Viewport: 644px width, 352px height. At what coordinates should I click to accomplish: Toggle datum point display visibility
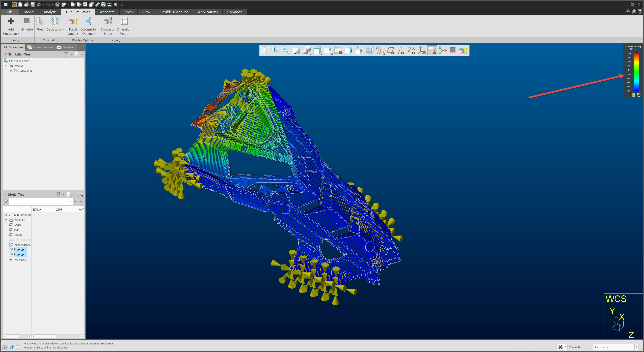(411, 50)
